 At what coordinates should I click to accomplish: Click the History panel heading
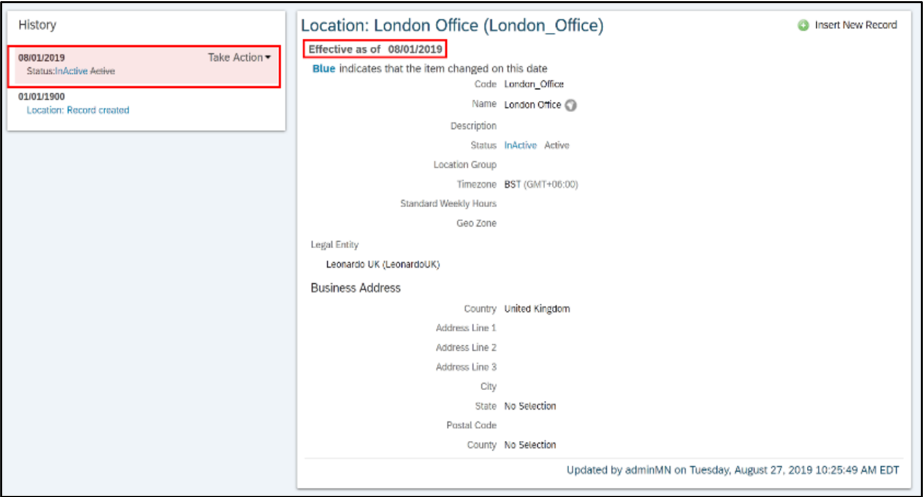[x=37, y=25]
